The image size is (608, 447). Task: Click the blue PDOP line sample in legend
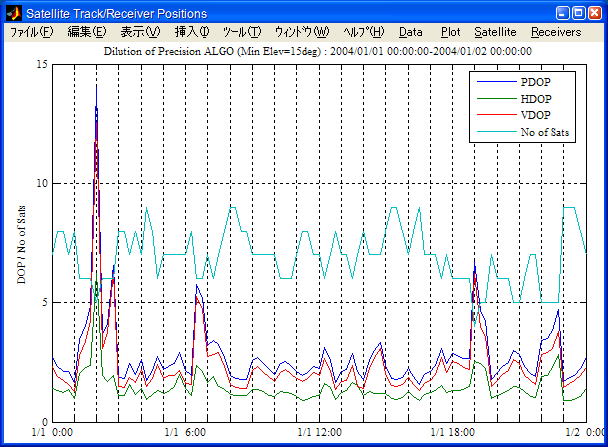pyautogui.click(x=499, y=82)
